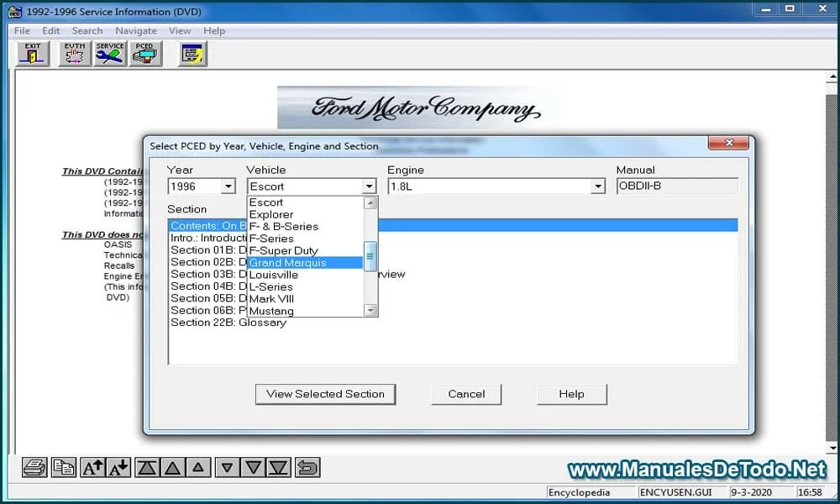Select Grand Marquis vehicle option
This screenshot has height=504, width=840.
click(x=305, y=262)
